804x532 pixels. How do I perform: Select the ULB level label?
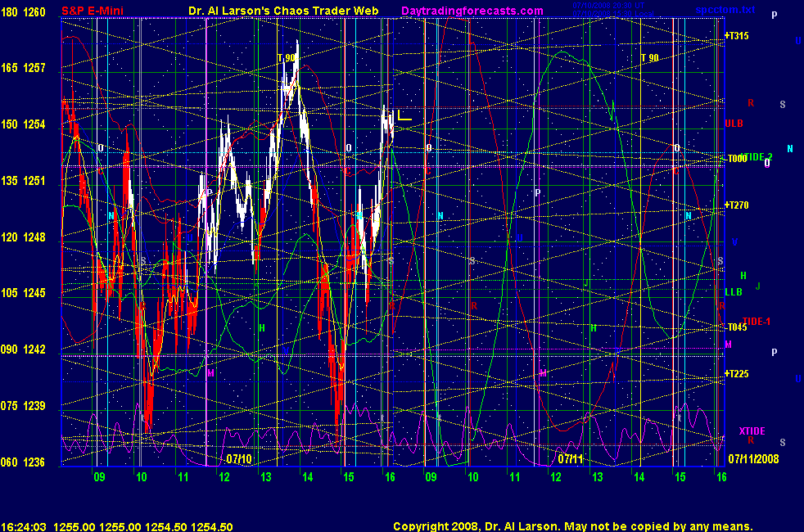pyautogui.click(x=734, y=124)
